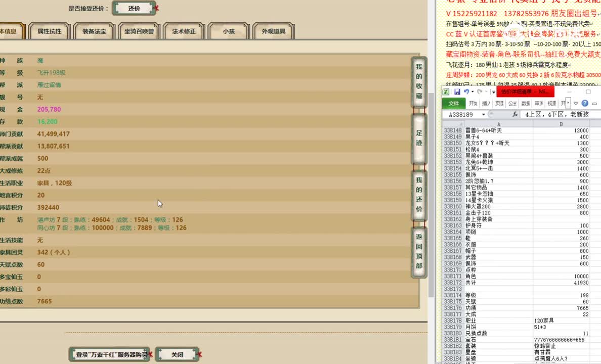Click the 关闭 button at the bottom

pyautogui.click(x=177, y=354)
